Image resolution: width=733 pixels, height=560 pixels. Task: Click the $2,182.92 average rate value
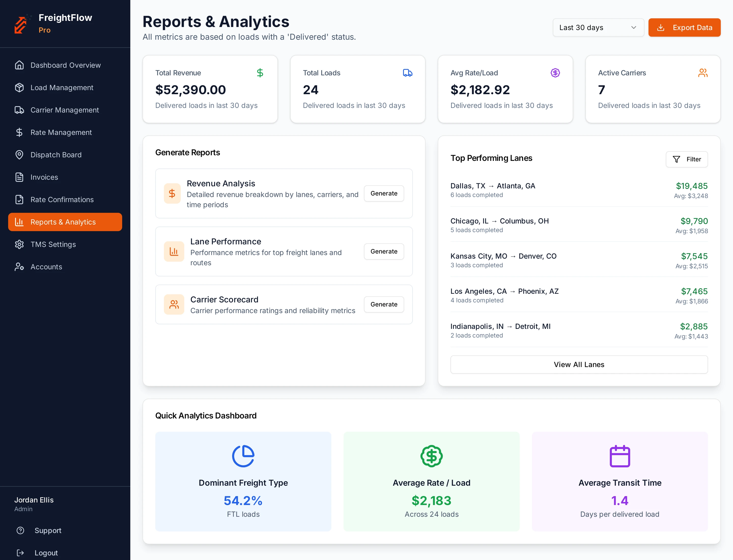[x=480, y=90]
